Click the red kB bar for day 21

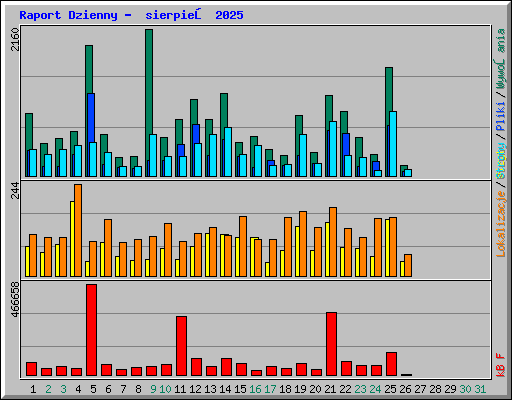[331, 344]
